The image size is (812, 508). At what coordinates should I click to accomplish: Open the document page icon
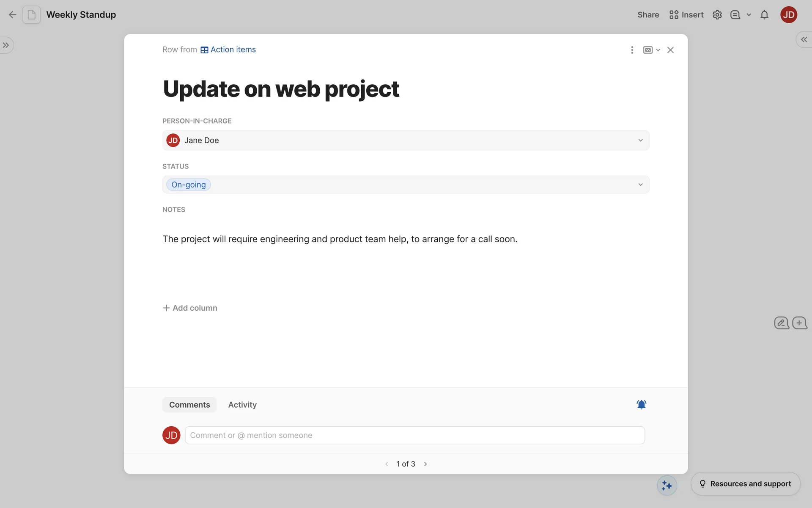pyautogui.click(x=32, y=15)
